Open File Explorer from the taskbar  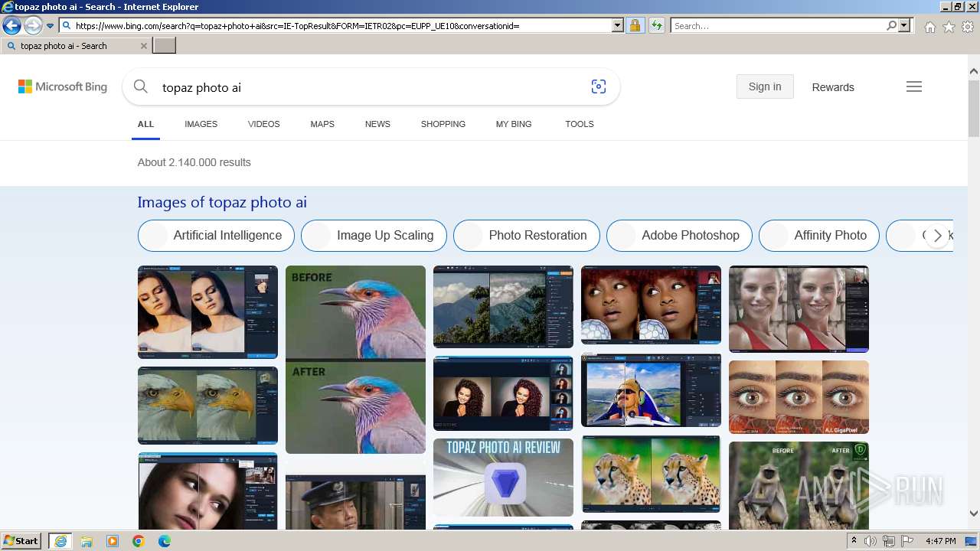coord(87,541)
